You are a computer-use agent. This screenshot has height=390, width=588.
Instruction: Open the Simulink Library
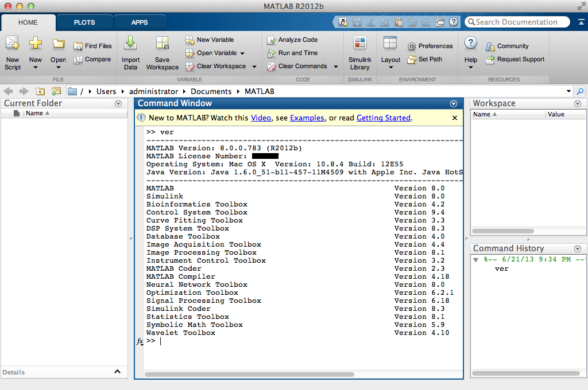(x=360, y=53)
